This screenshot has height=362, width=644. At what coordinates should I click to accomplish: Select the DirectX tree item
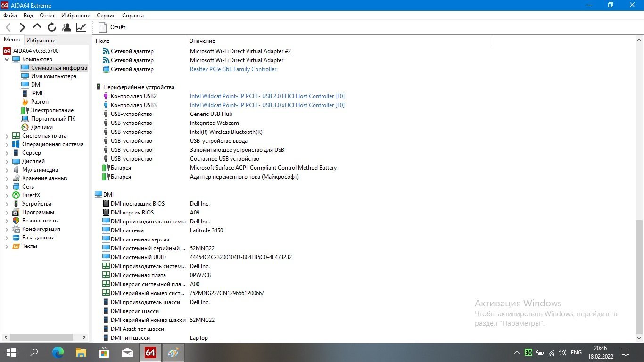(x=31, y=195)
